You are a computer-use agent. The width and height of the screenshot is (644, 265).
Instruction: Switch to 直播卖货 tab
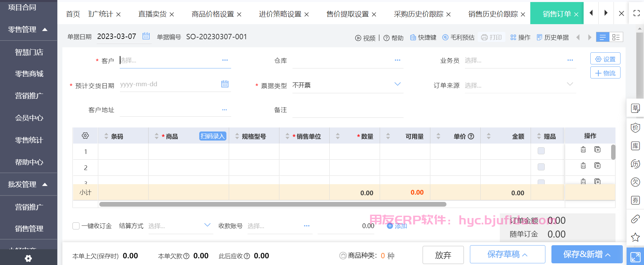point(152,14)
